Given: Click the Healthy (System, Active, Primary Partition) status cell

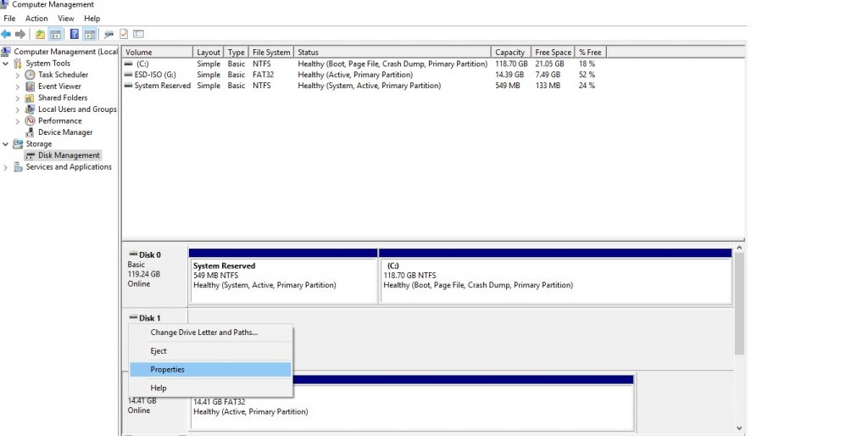Looking at the screenshot, I should [x=370, y=86].
